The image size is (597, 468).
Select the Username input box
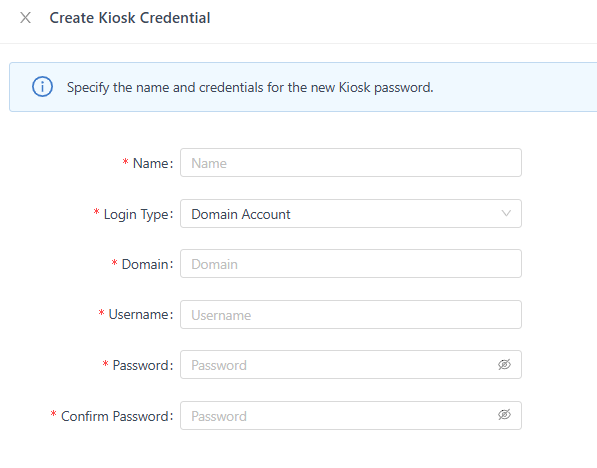[351, 315]
